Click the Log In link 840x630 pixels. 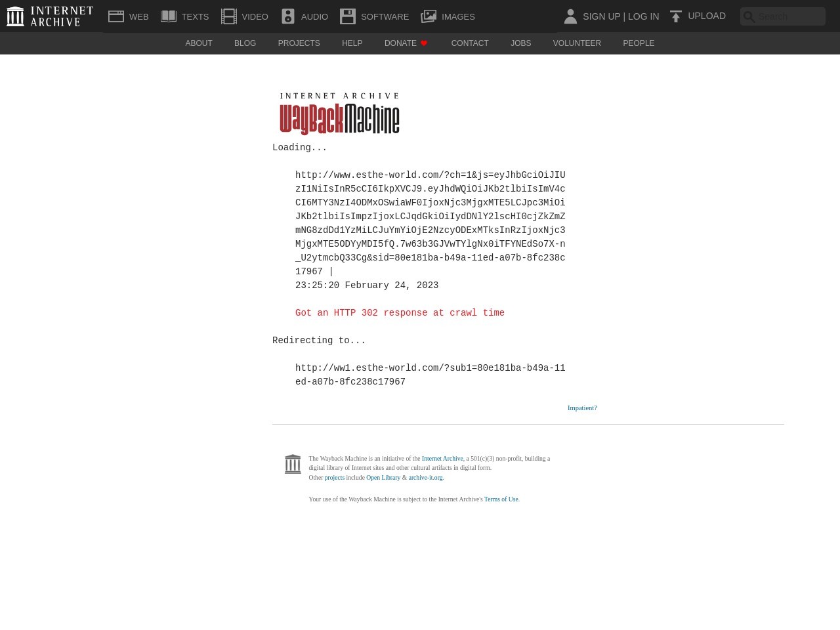[643, 16]
